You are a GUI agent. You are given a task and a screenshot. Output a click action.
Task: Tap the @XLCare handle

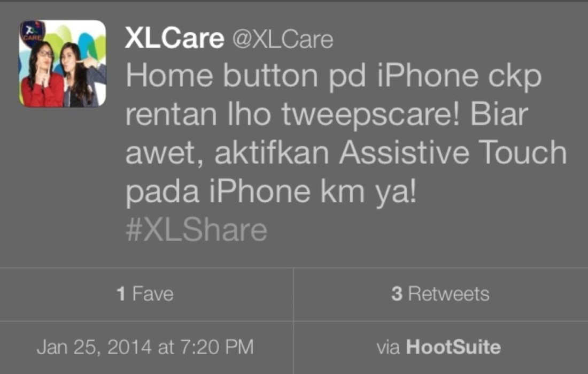[x=283, y=40]
